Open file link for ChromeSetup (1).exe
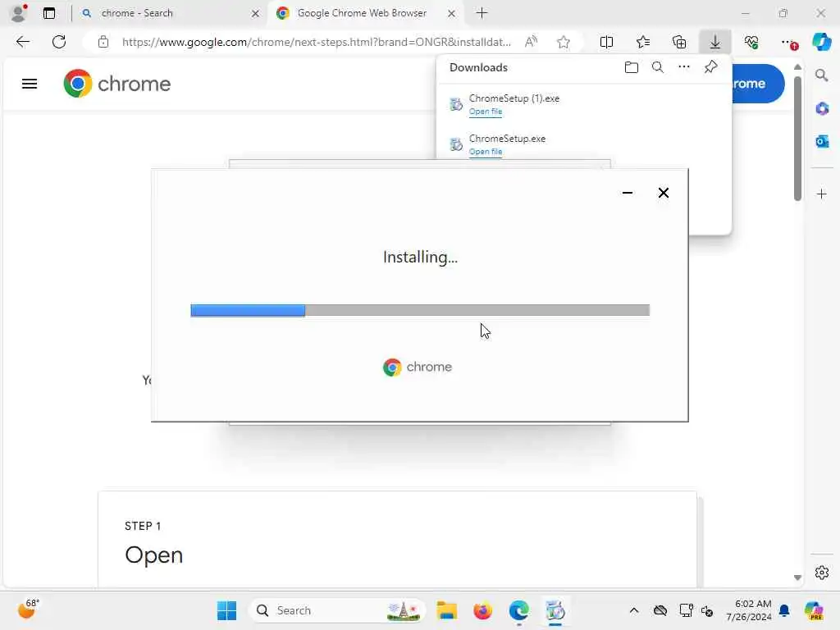The width and height of the screenshot is (840, 630). coord(486,112)
